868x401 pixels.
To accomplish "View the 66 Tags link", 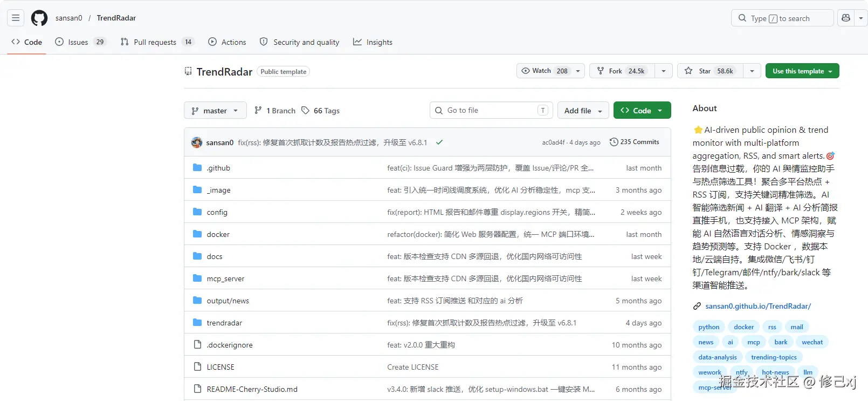I will click(x=320, y=111).
